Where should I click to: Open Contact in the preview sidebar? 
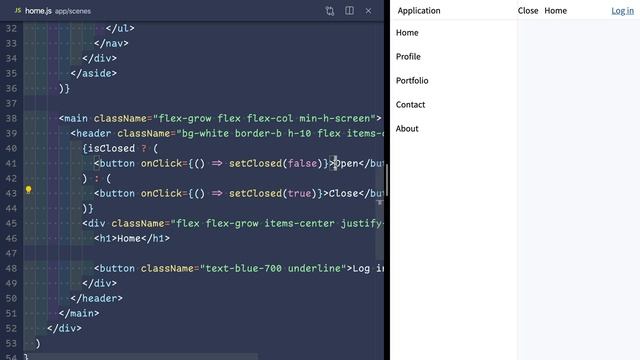[x=410, y=104]
